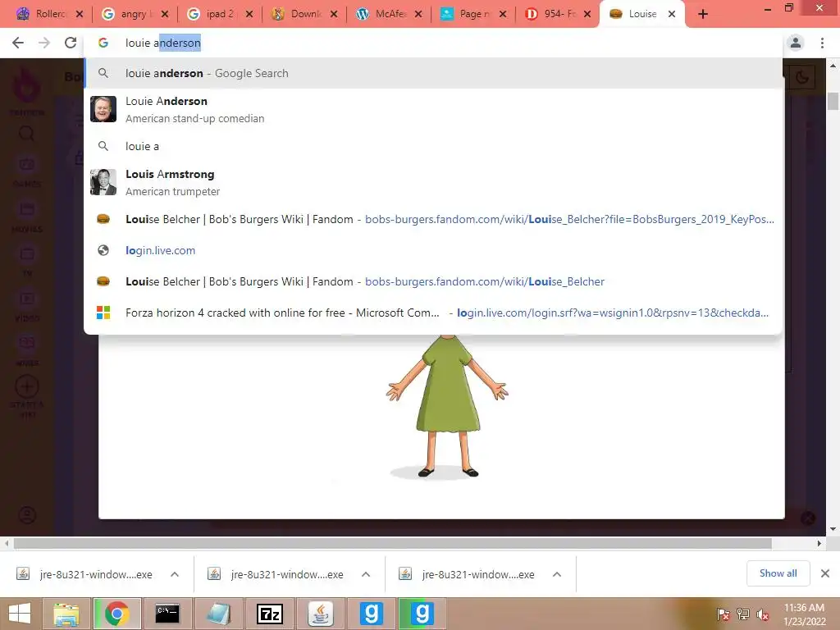Click the Louise Belcher character image

447,406
